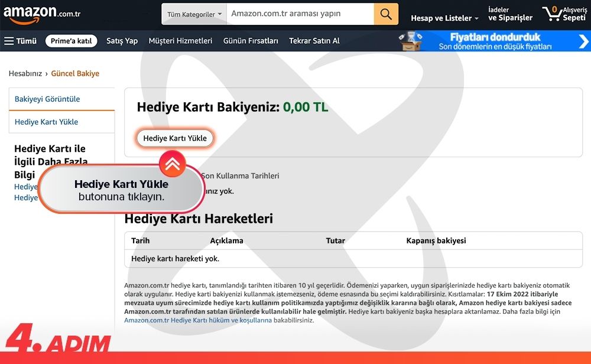The width and height of the screenshot is (591, 364).
Task: Open Tekrar Satın Al menu item
Action: click(314, 41)
